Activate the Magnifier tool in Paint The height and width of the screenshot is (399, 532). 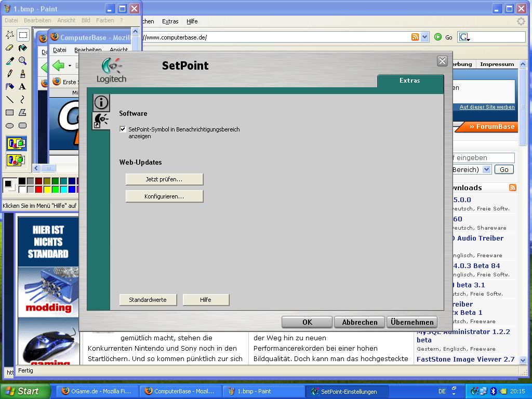pyautogui.click(x=23, y=61)
